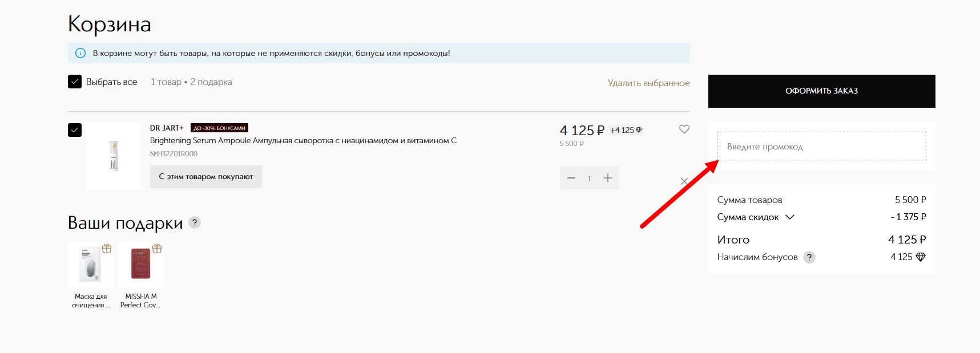Click the info icon in the notice banner
980x353 pixels.
tap(80, 53)
